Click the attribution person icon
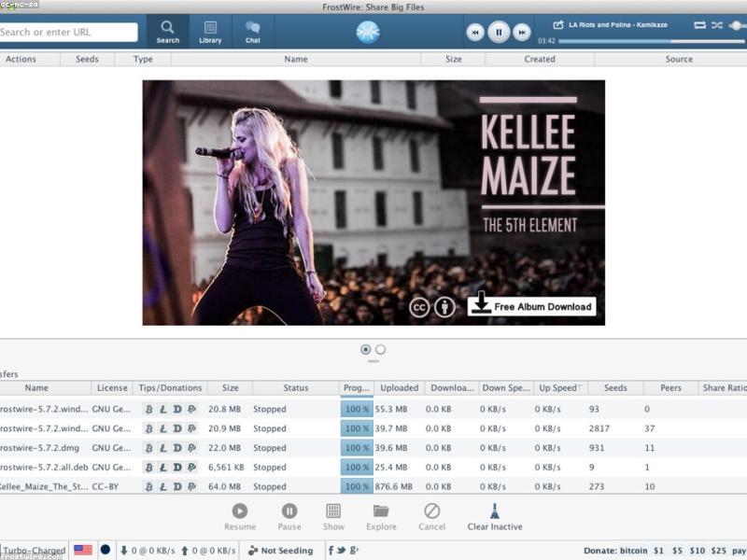Screen dimensions: 747x560 pyautogui.click(x=444, y=307)
